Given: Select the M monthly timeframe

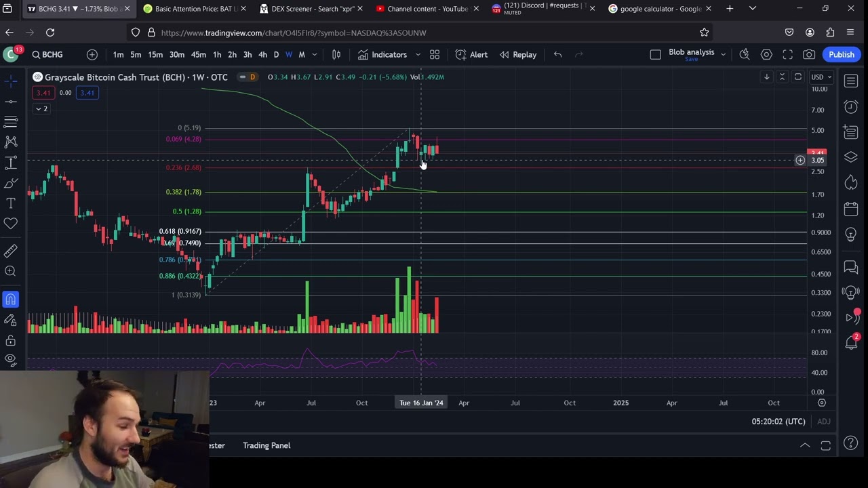Looking at the screenshot, I should pyautogui.click(x=302, y=55).
